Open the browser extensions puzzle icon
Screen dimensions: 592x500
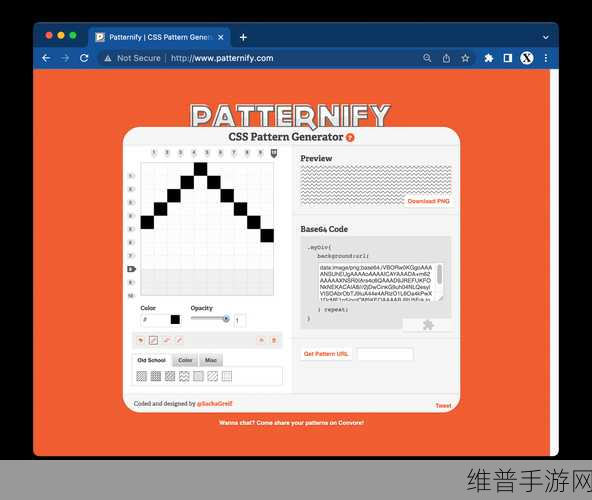[489, 58]
